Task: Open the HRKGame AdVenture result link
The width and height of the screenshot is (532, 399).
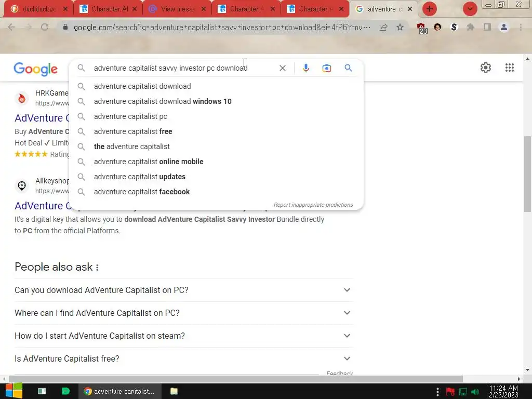Action: click(42, 118)
